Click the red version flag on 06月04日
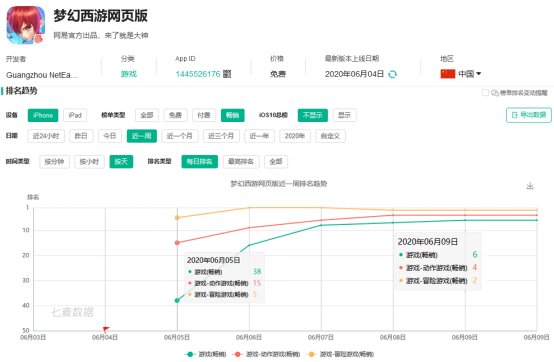 106,329
